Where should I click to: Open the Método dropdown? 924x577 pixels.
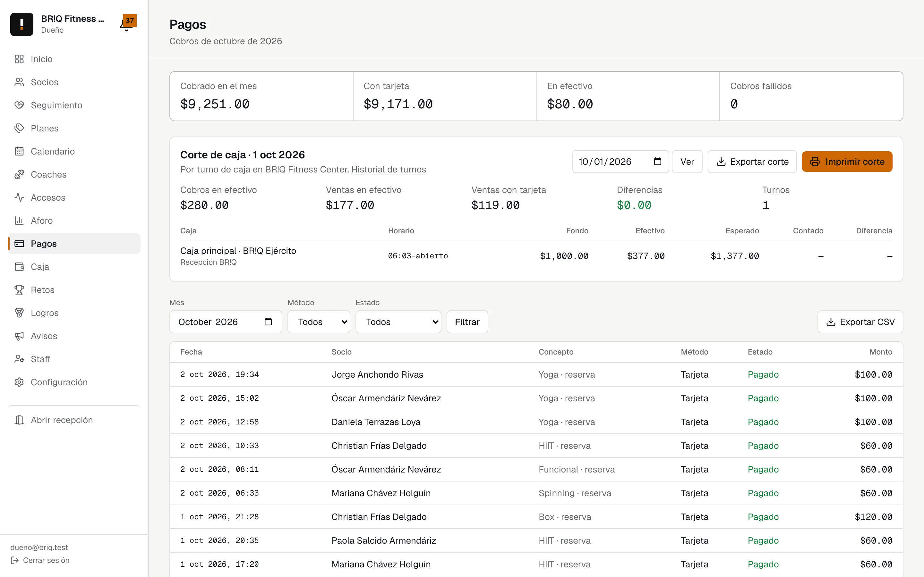click(319, 322)
